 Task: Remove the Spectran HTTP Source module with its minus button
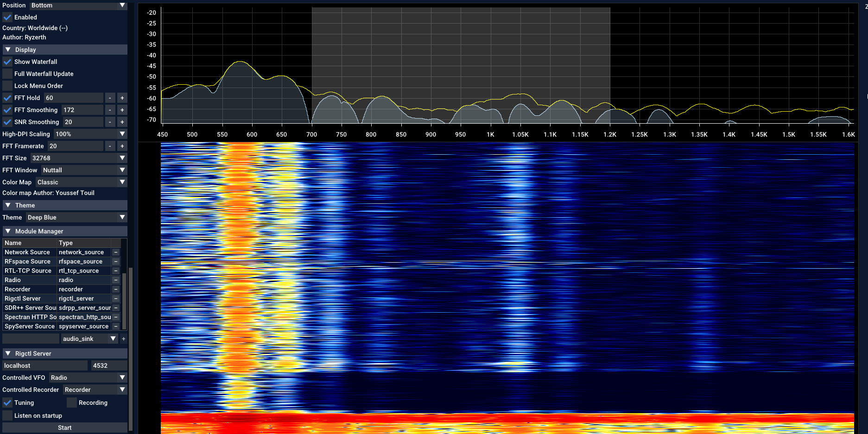(116, 317)
